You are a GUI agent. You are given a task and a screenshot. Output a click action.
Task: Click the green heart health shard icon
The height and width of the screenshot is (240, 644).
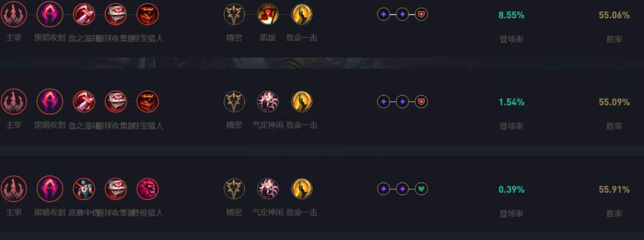pyautogui.click(x=421, y=189)
